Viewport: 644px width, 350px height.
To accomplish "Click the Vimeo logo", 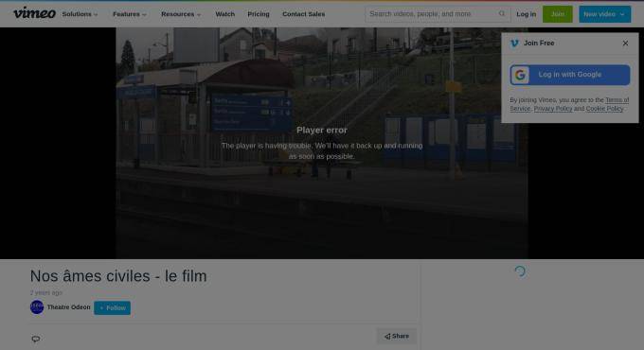I will (34, 13).
